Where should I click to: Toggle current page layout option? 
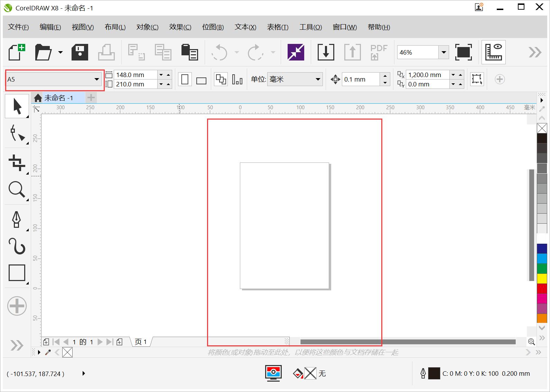[x=237, y=80]
